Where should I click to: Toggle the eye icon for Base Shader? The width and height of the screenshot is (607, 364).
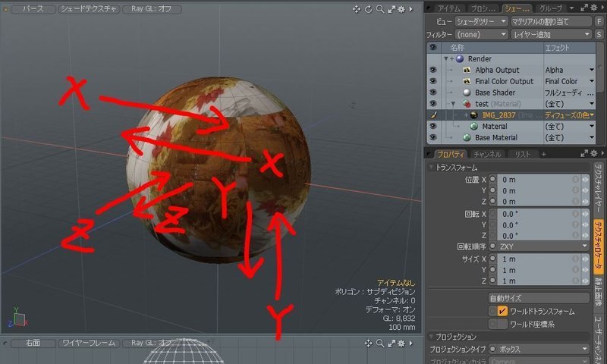pos(433,93)
